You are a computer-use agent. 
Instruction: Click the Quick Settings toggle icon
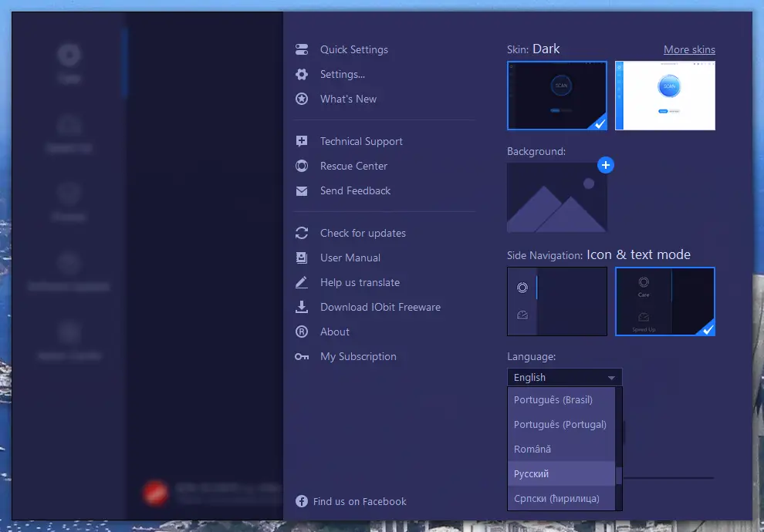tap(302, 49)
